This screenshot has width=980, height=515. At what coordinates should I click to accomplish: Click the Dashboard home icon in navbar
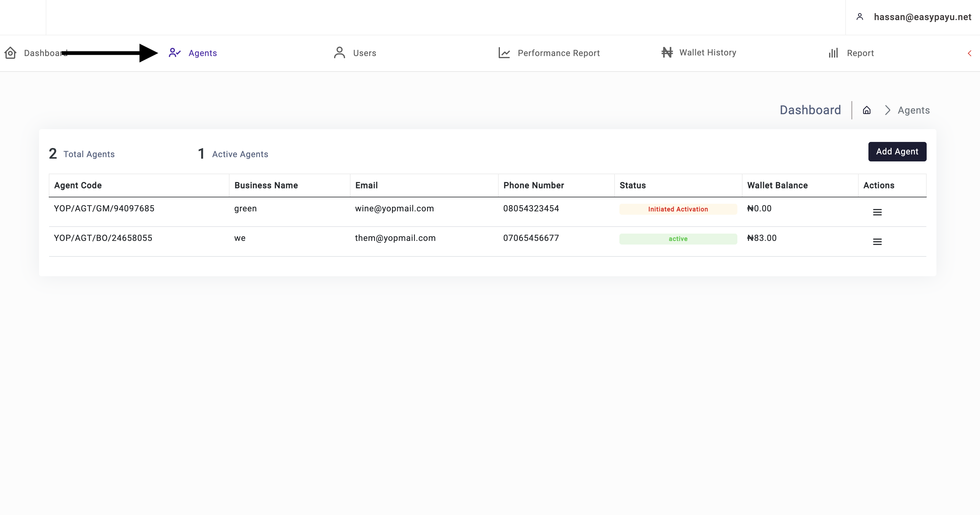coord(10,53)
